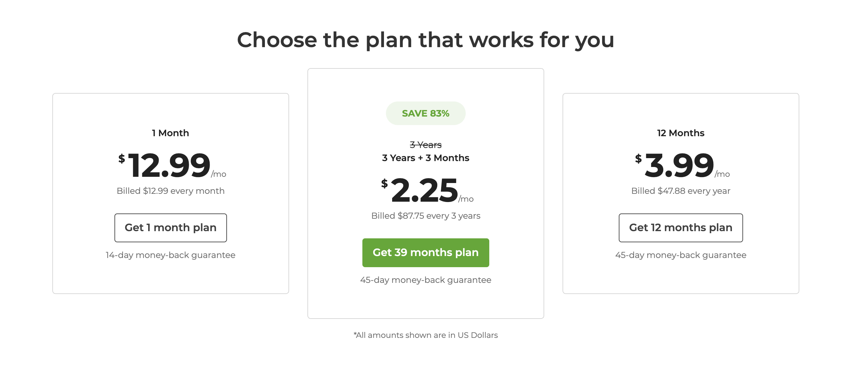Click the SAVE 83% badge
The width and height of the screenshot is (868, 368).
[425, 113]
